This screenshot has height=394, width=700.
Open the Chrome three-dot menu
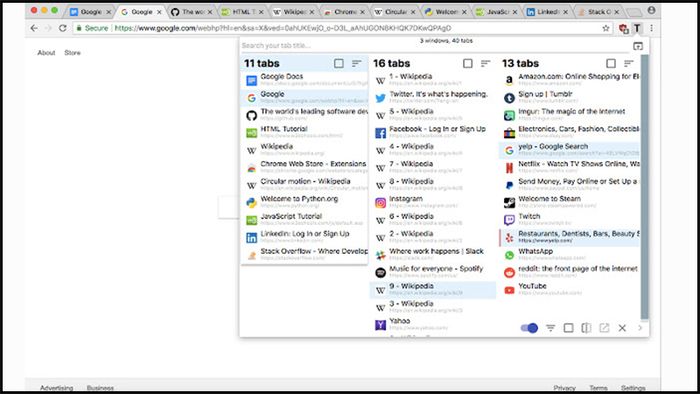point(651,28)
